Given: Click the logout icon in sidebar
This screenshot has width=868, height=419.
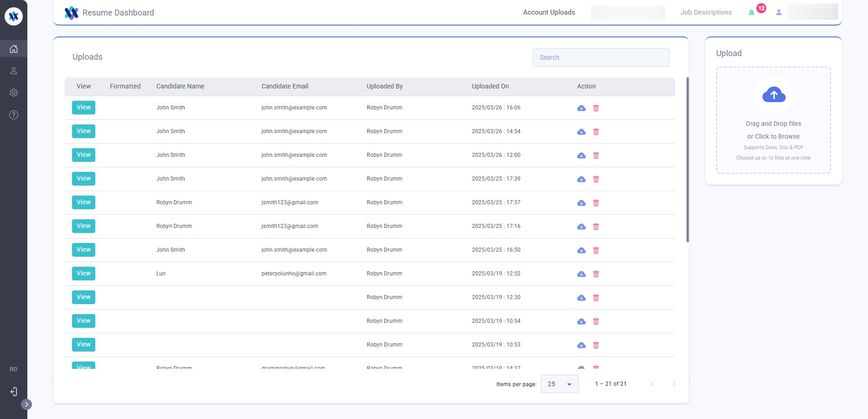Looking at the screenshot, I should pos(14,392).
